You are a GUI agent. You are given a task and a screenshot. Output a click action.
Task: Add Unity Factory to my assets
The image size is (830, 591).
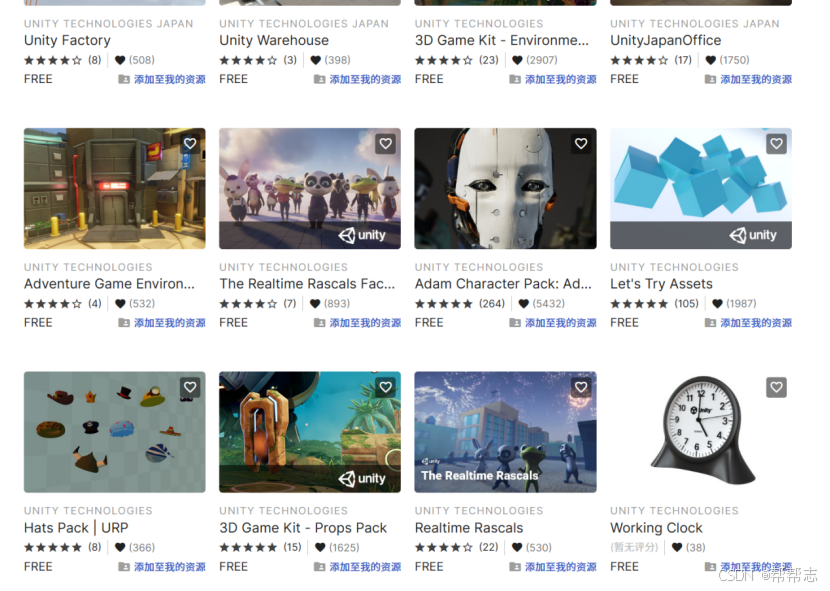pyautogui.click(x=162, y=79)
